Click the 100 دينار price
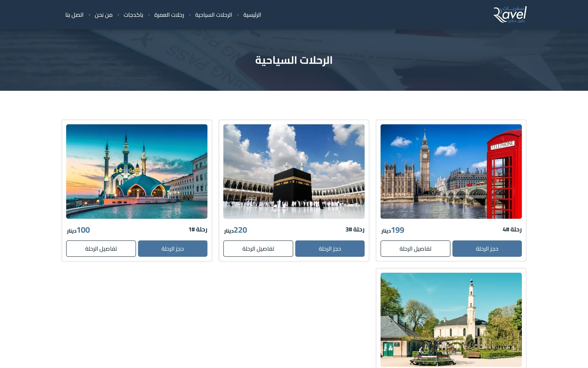The width and height of the screenshot is (588, 368). click(78, 230)
